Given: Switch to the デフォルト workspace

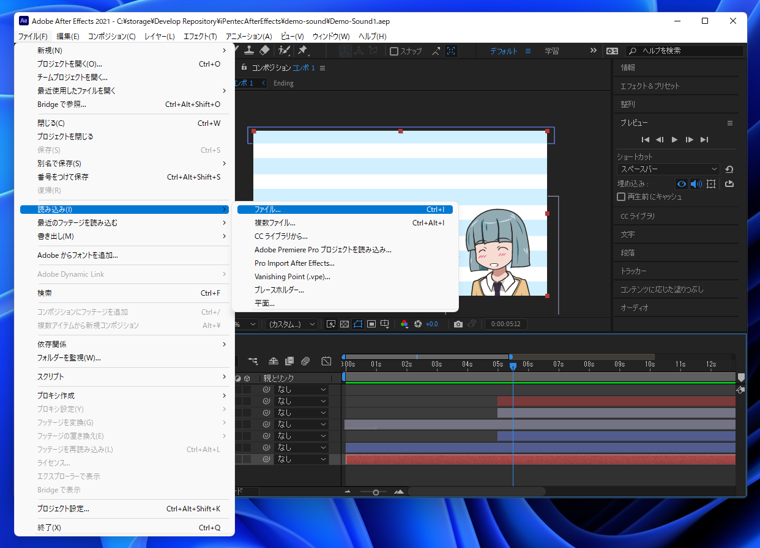Looking at the screenshot, I should point(504,51).
